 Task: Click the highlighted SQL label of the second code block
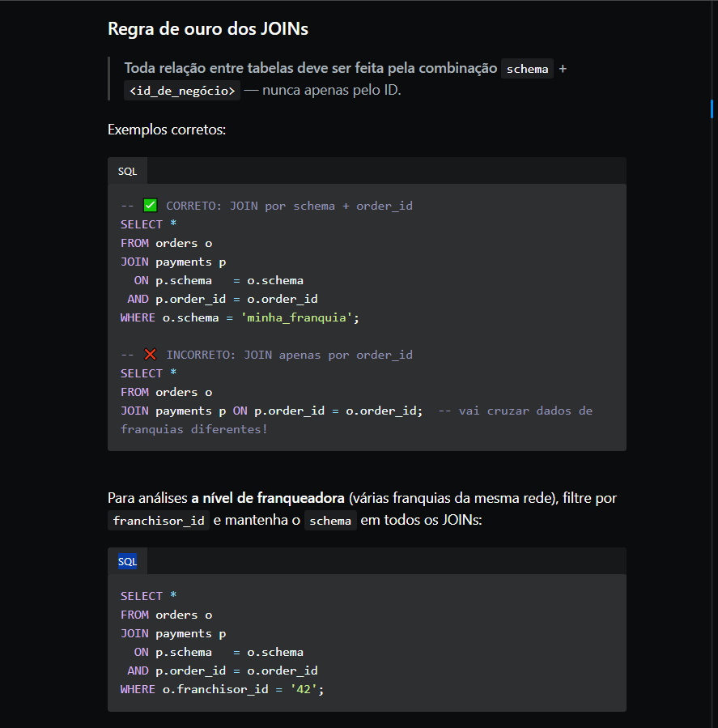click(128, 562)
